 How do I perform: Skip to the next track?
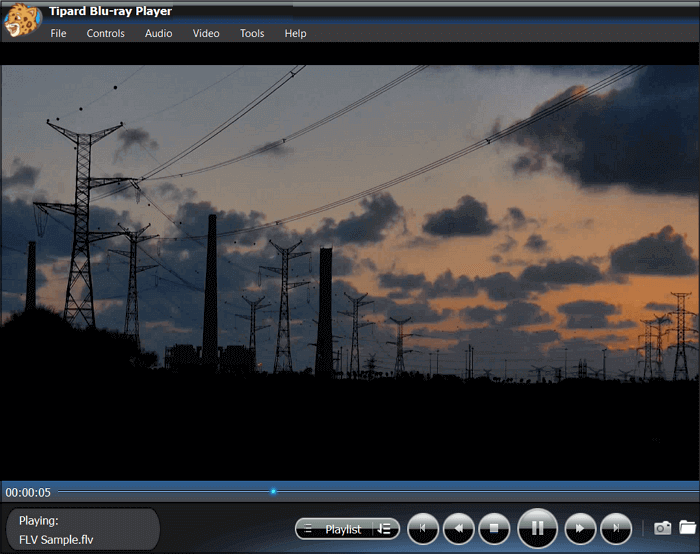tap(616, 529)
